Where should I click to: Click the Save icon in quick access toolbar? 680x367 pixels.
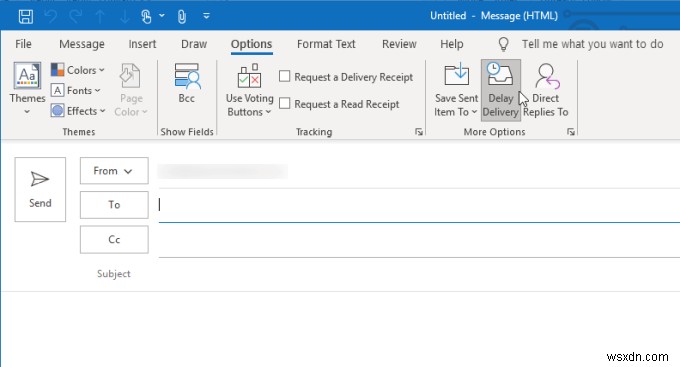pos(26,16)
